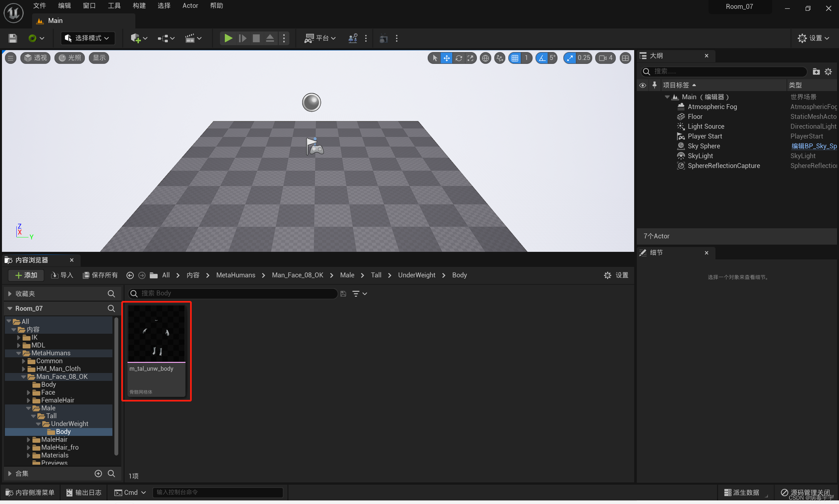Toggle grid snapping in viewport
This screenshot has height=504, width=839.
click(515, 58)
